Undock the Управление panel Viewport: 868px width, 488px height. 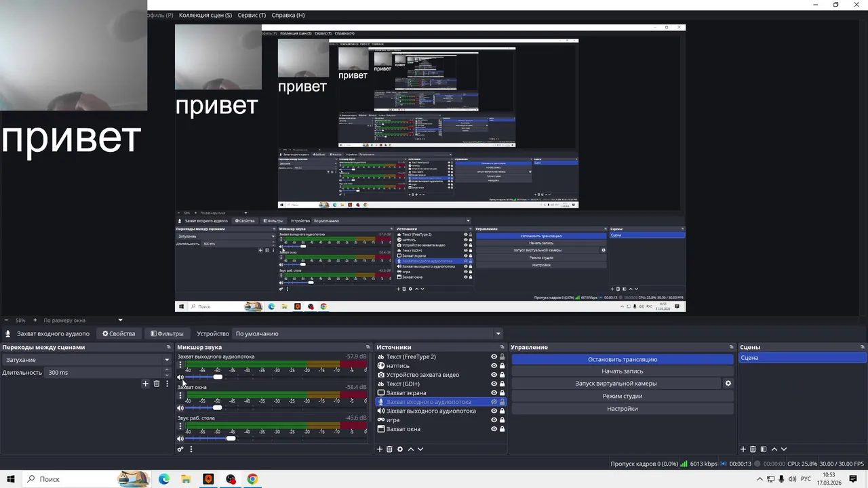730,347
